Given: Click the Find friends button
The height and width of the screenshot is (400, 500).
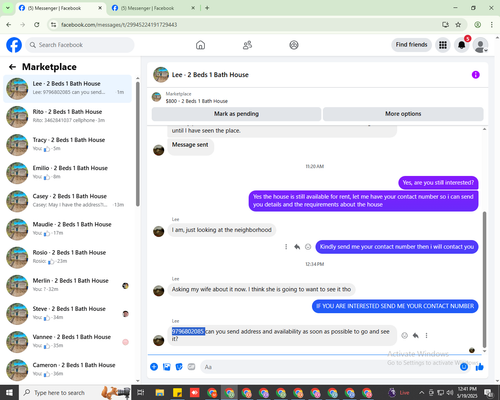Looking at the screenshot, I should coord(411,45).
